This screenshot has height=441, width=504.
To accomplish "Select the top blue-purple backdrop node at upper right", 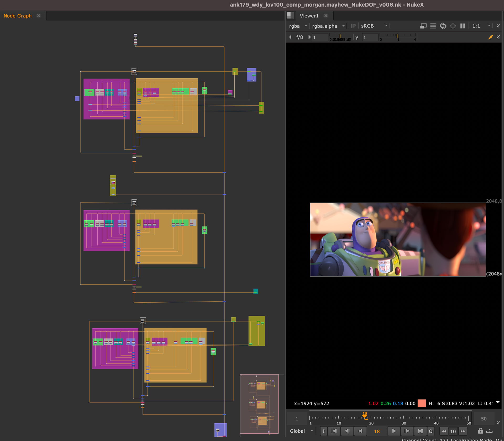I will pos(251,75).
